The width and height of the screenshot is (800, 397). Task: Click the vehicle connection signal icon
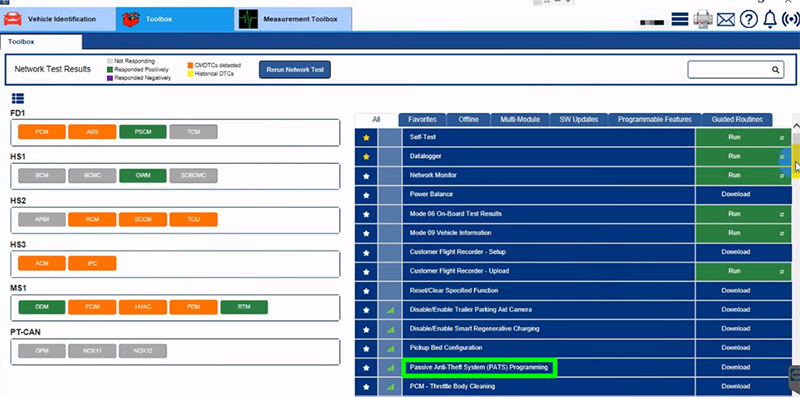pos(791,19)
